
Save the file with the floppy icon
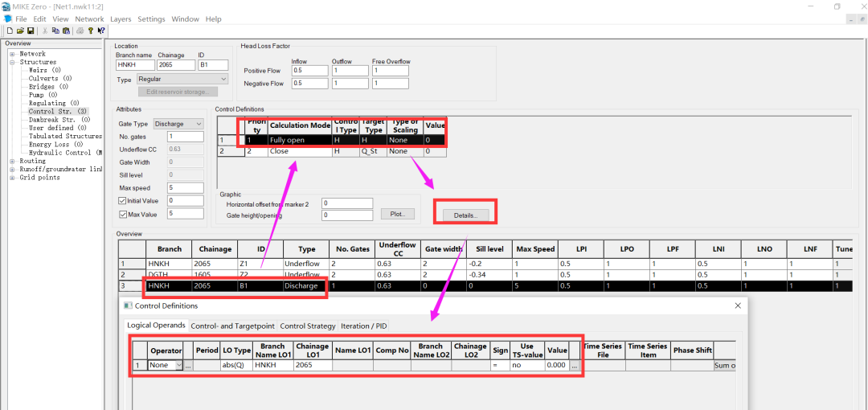tap(31, 31)
